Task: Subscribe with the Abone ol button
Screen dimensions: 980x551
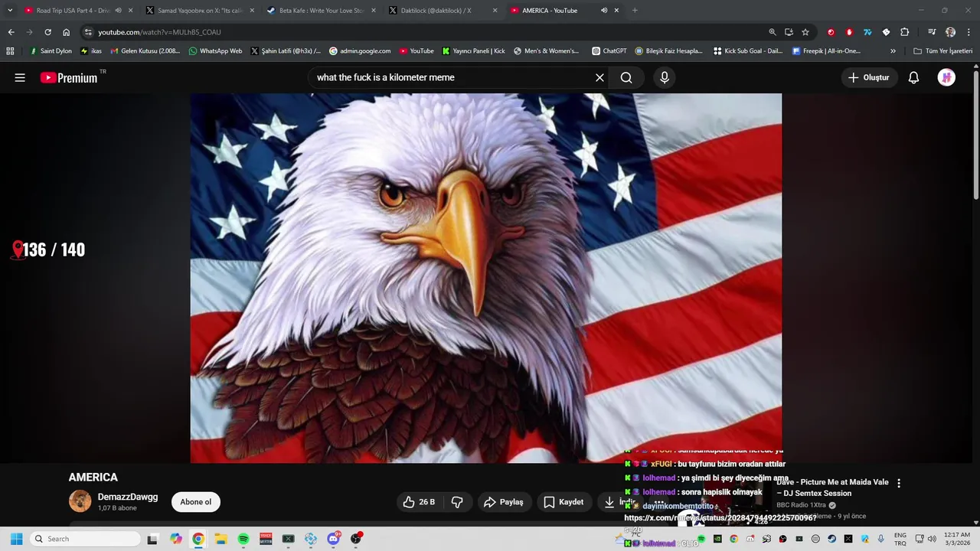Action: coord(196,502)
